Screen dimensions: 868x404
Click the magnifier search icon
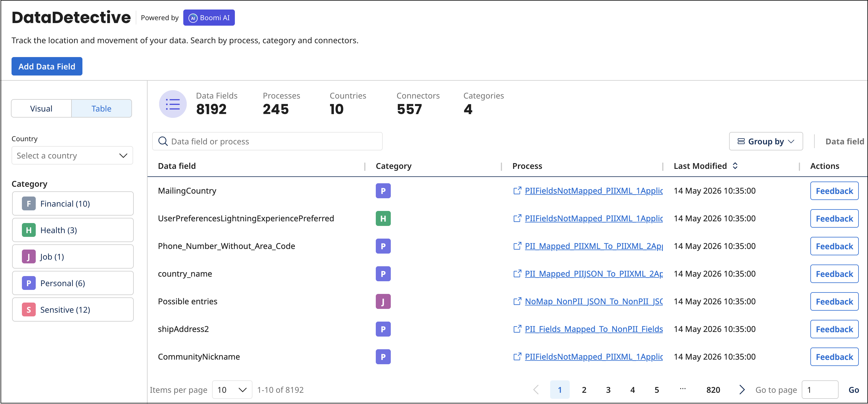163,141
